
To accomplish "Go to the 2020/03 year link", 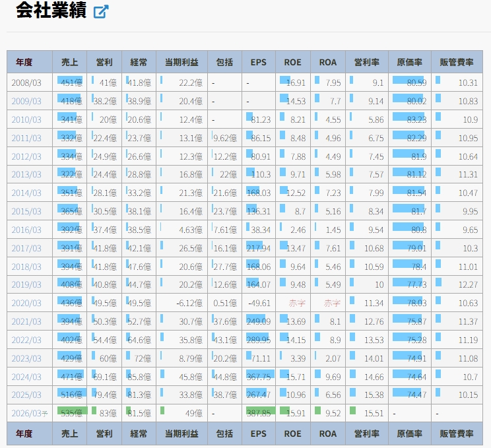I will tap(26, 304).
